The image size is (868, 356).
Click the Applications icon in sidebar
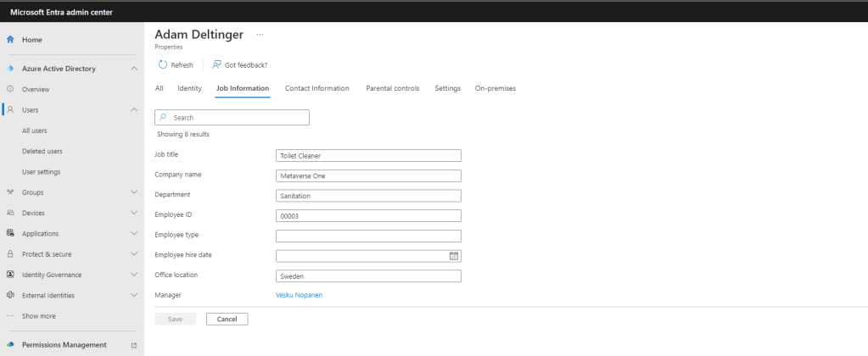click(10, 233)
